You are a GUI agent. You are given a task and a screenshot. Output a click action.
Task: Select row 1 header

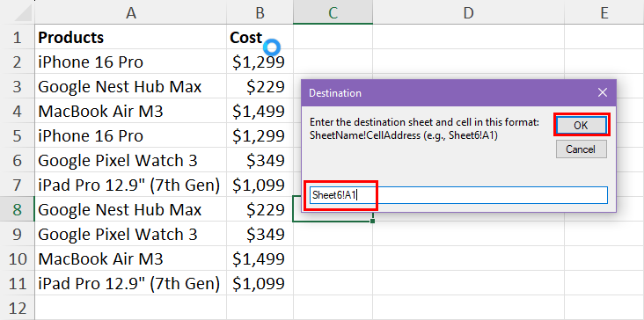(x=18, y=37)
